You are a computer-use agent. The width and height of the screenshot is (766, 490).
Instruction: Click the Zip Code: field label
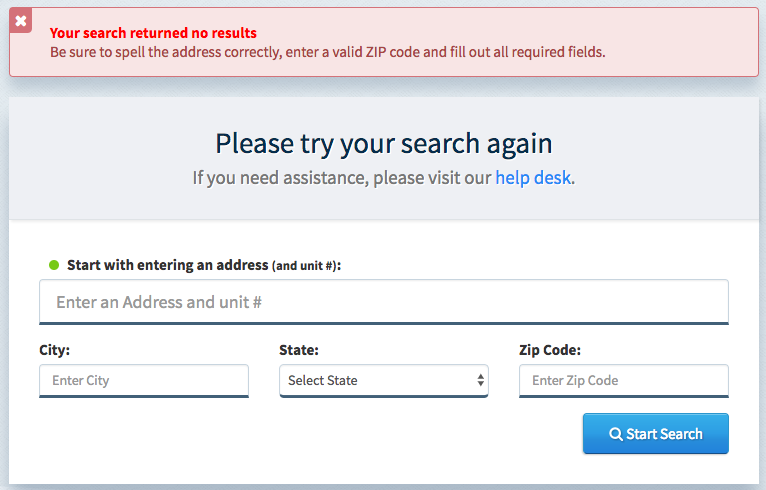[550, 350]
